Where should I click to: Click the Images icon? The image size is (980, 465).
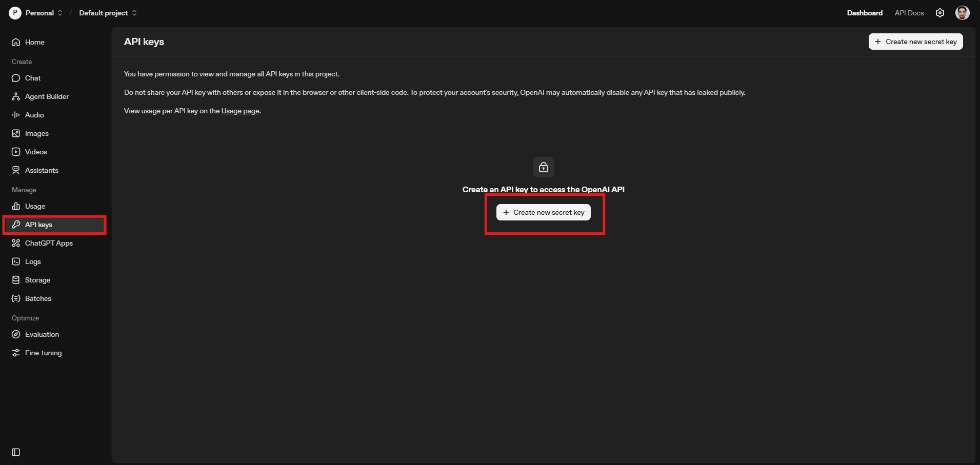[16, 133]
